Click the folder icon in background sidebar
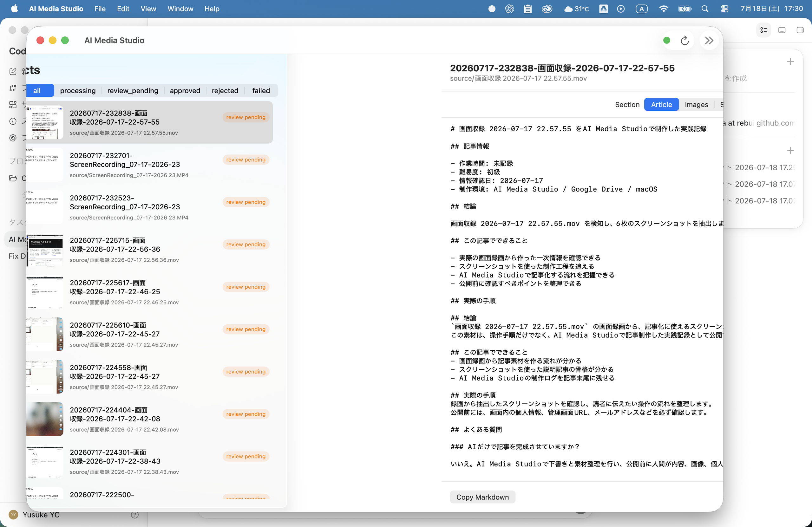 tap(13, 178)
